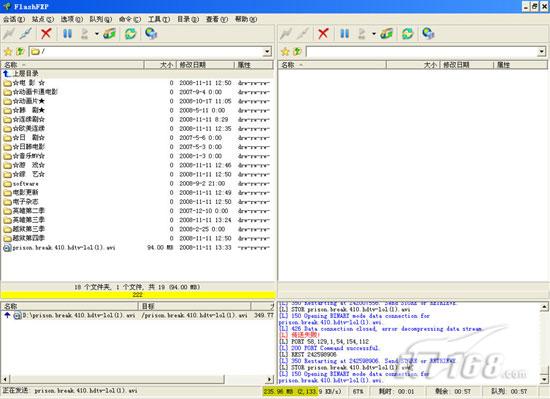The height and width of the screenshot is (399, 550).
Task: Click the right pane disconnect icon
Action: (303, 34)
